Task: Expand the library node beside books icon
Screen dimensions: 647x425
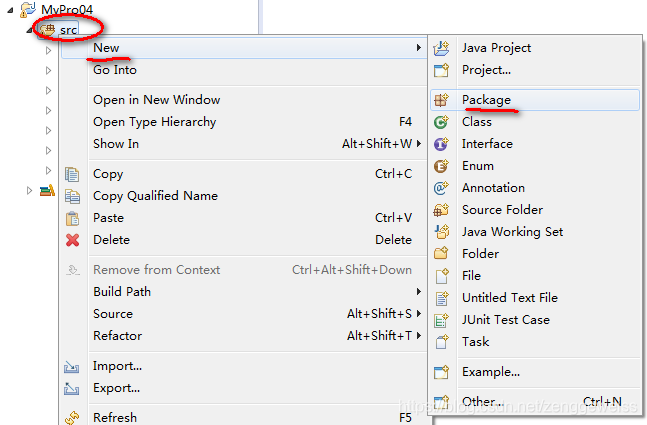Action: (29, 191)
